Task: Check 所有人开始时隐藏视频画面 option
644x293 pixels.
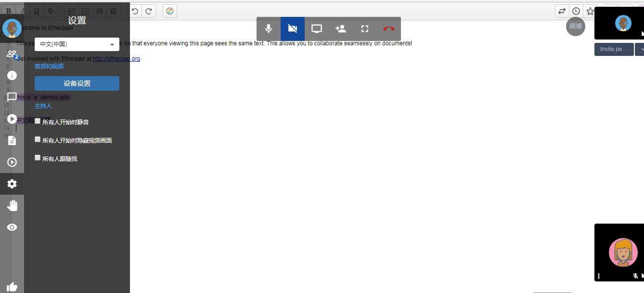Action: tap(38, 140)
